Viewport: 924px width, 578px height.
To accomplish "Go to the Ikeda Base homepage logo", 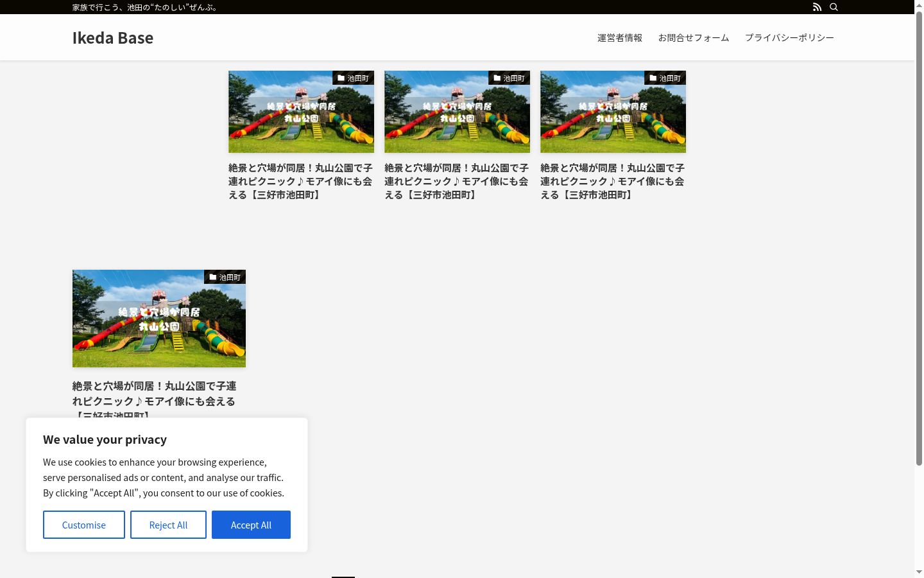I will [x=113, y=38].
